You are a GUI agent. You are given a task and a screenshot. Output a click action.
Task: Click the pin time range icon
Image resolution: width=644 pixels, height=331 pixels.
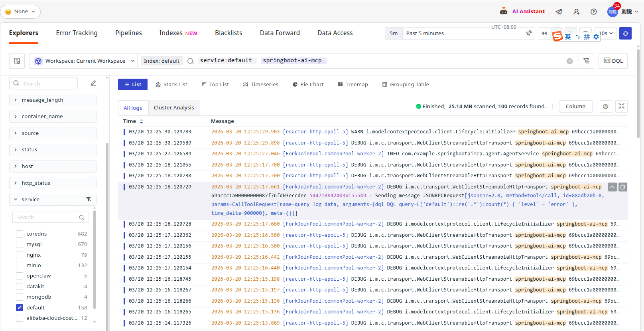529,33
